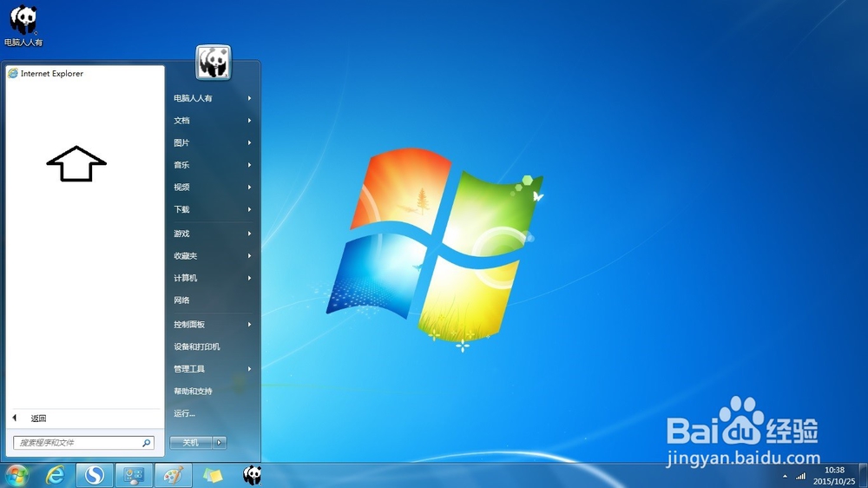Screen dimensions: 868x488
Task: Open the 电脑人人有 desktop panda shortcut
Action: click(x=23, y=25)
